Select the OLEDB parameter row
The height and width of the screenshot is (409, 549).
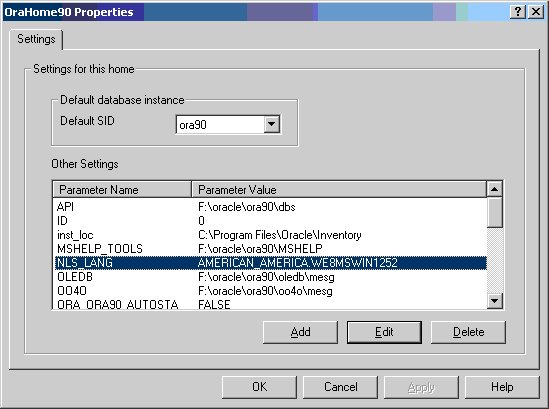click(x=270, y=277)
